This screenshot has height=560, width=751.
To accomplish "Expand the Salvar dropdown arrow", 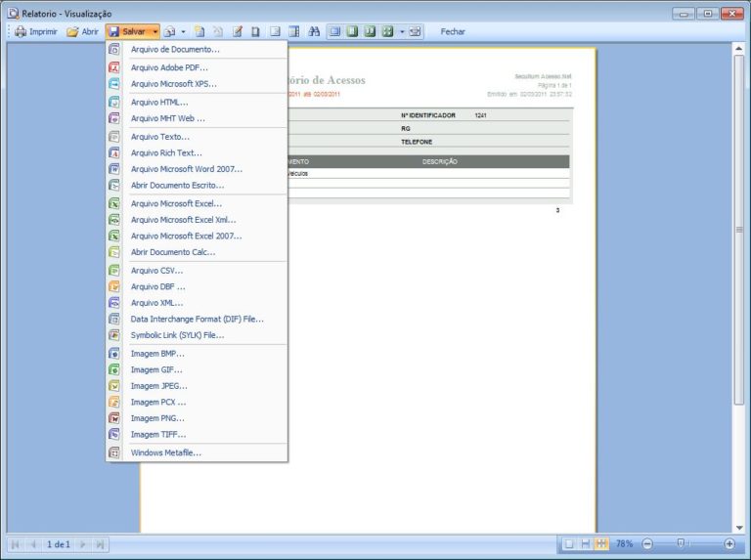I will (155, 31).
